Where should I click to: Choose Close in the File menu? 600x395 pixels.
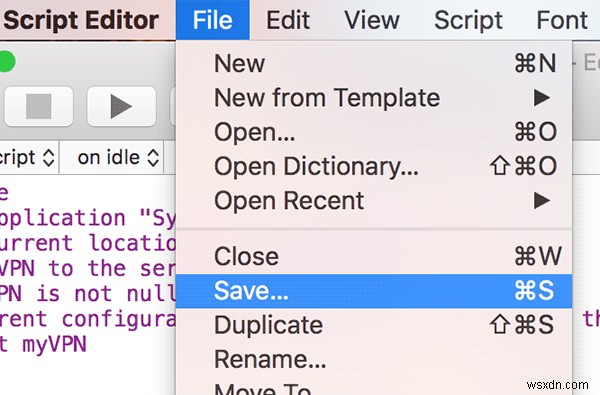[x=374, y=256]
